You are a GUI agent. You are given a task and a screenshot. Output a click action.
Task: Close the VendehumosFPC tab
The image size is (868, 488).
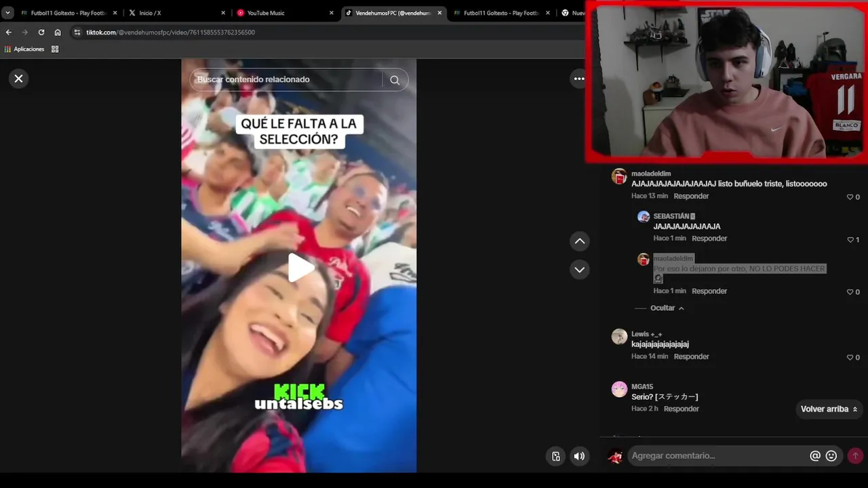pyautogui.click(x=439, y=13)
